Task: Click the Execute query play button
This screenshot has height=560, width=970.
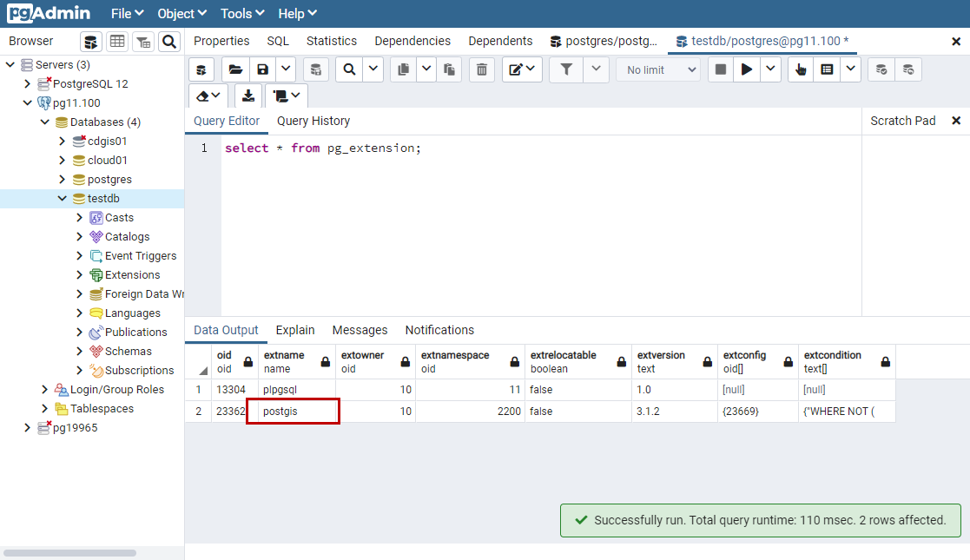Action: coord(746,69)
